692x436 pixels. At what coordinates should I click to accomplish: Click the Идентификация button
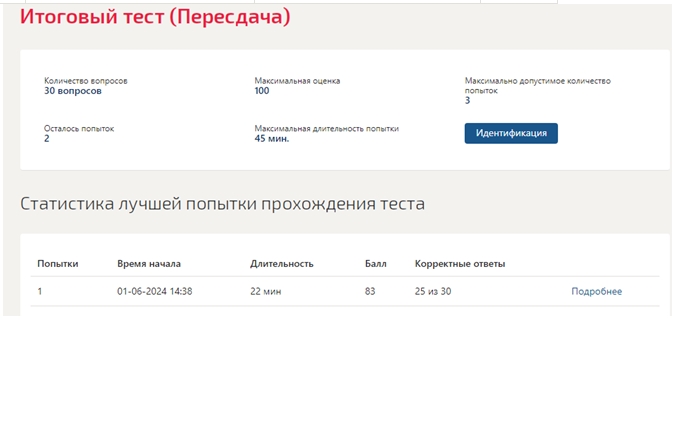pos(511,133)
